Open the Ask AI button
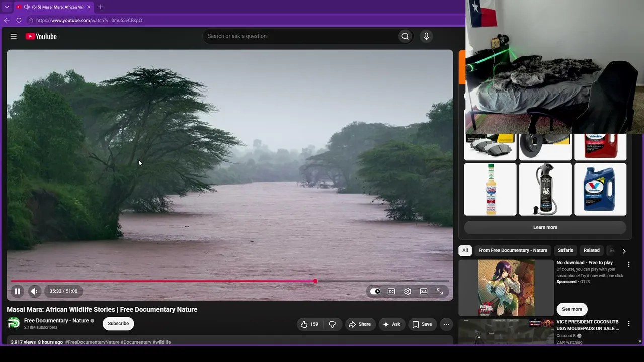The height and width of the screenshot is (362, 644). [391, 324]
